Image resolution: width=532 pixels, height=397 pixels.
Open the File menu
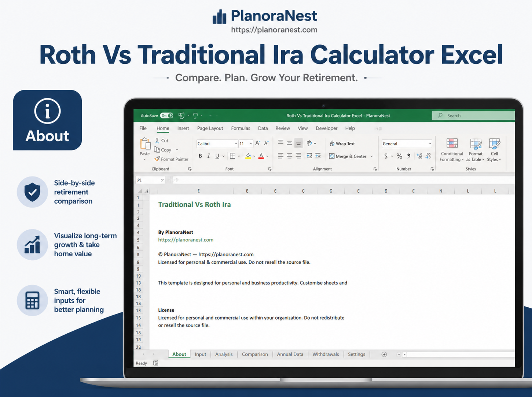pos(143,128)
